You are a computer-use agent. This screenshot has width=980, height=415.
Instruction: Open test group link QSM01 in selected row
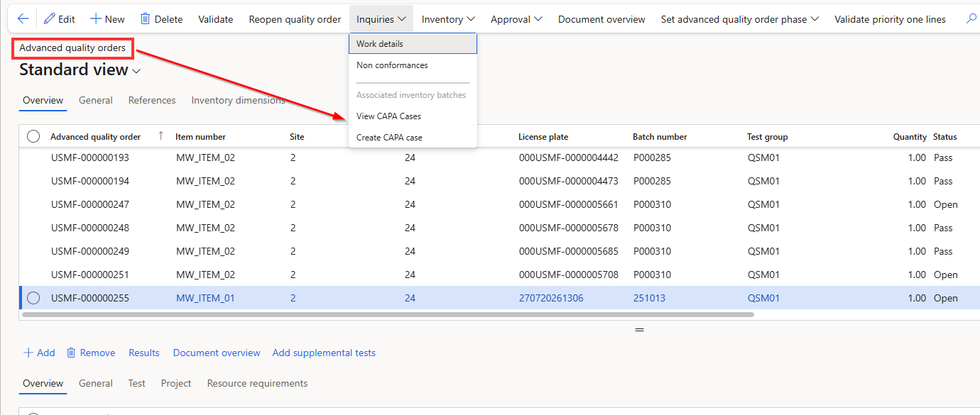pos(763,298)
